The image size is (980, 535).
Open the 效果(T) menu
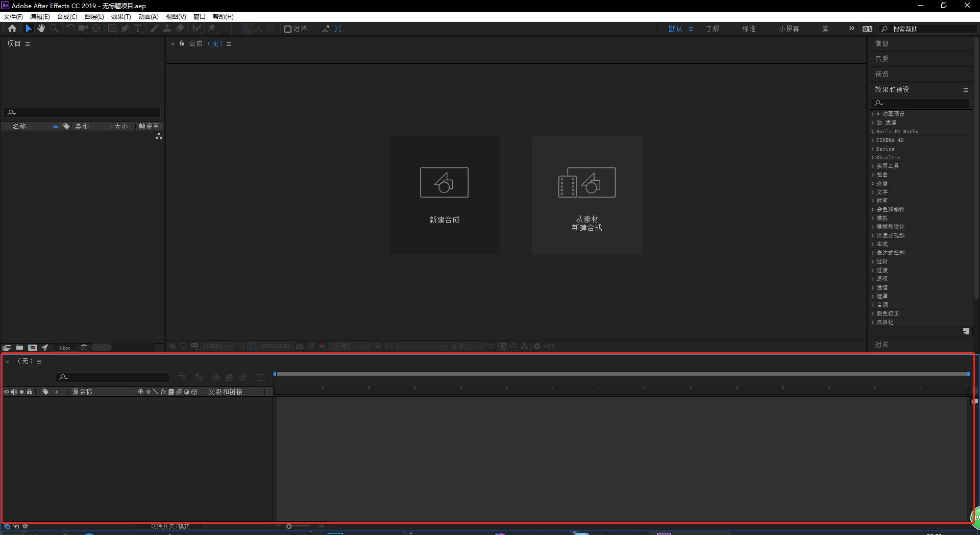[x=121, y=16]
